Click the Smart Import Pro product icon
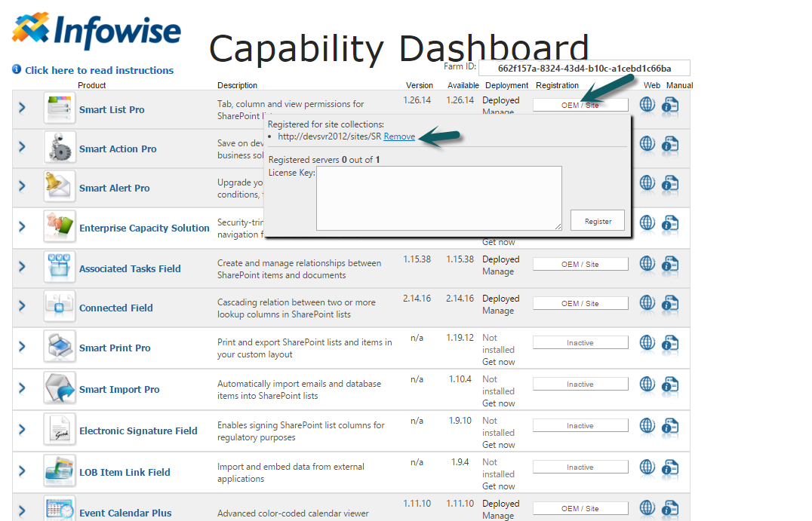 coord(60,387)
